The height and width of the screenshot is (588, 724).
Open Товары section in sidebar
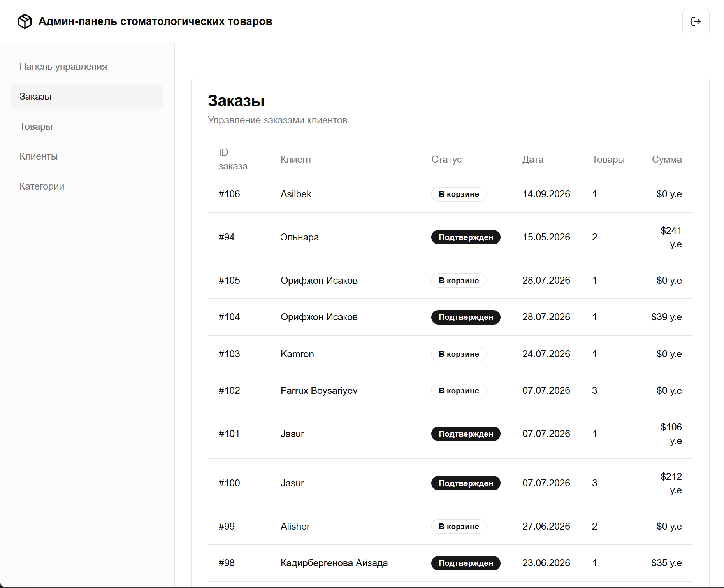(87, 126)
